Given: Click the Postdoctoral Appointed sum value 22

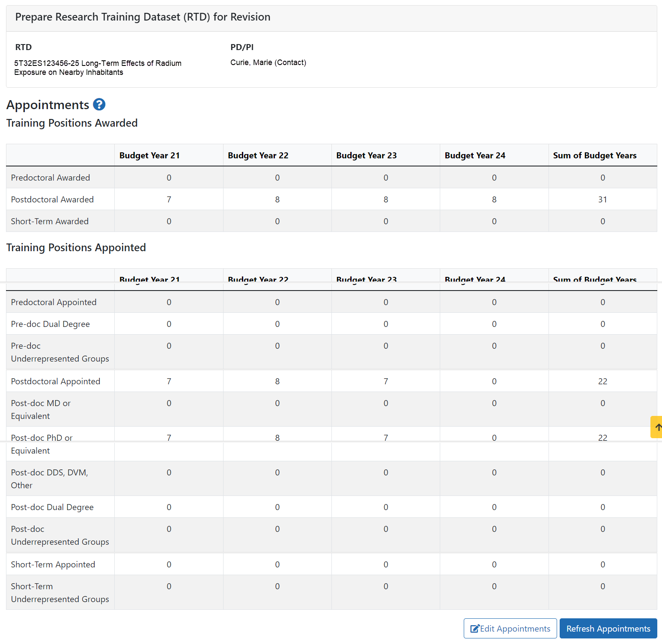Looking at the screenshot, I should tap(602, 381).
